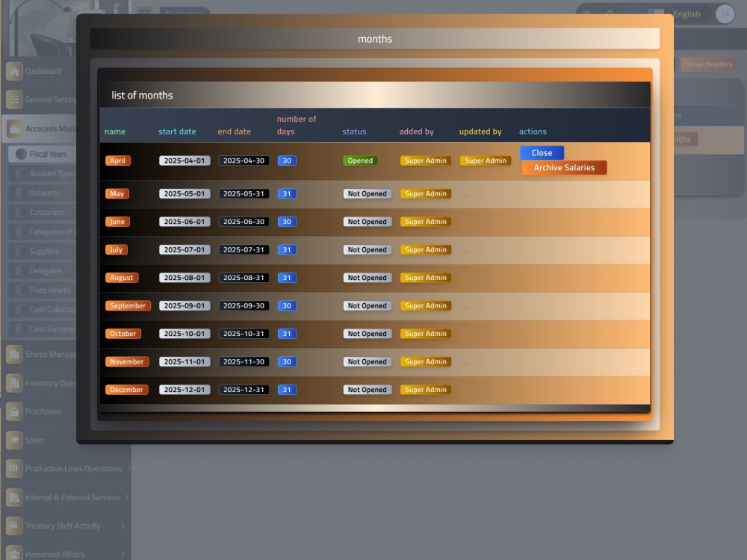Click the 30 days badge in September row
Screen dimensions: 747x560
coord(287,305)
